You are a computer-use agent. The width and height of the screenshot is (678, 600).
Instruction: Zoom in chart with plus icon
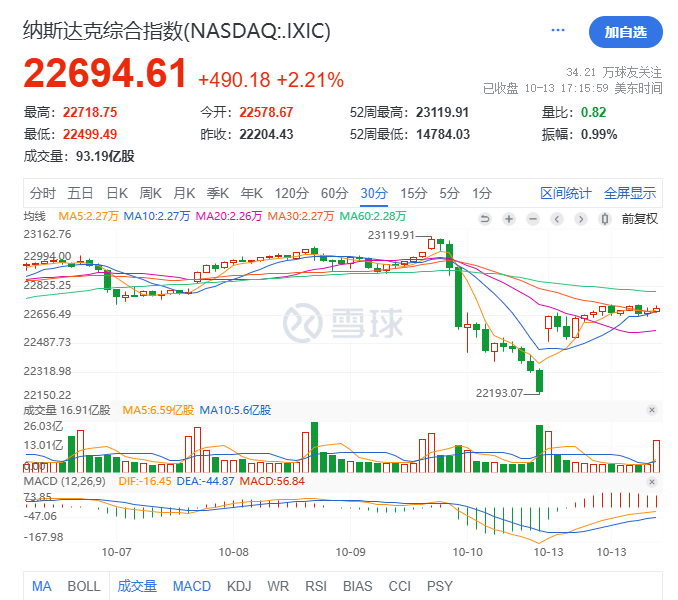(509, 219)
